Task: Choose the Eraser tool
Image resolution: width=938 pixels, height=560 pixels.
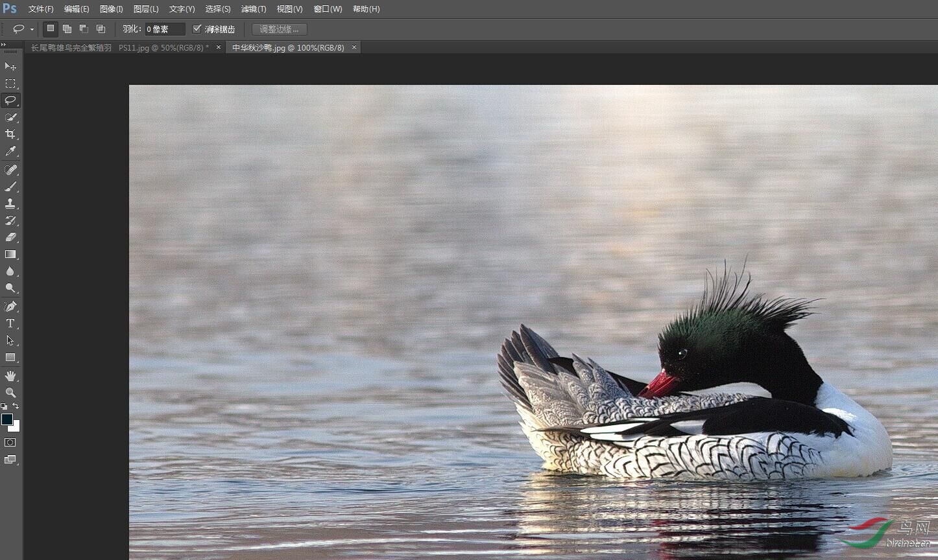Action: tap(10, 237)
